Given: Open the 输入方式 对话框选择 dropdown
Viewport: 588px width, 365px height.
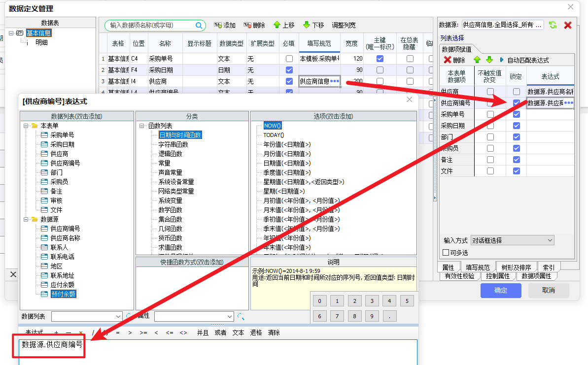Looking at the screenshot, I should click(x=512, y=240).
